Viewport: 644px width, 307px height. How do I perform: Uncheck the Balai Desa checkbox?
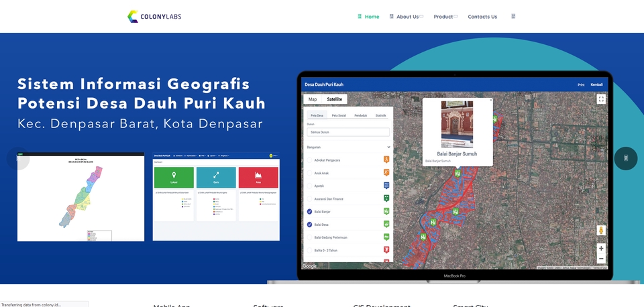point(309,225)
